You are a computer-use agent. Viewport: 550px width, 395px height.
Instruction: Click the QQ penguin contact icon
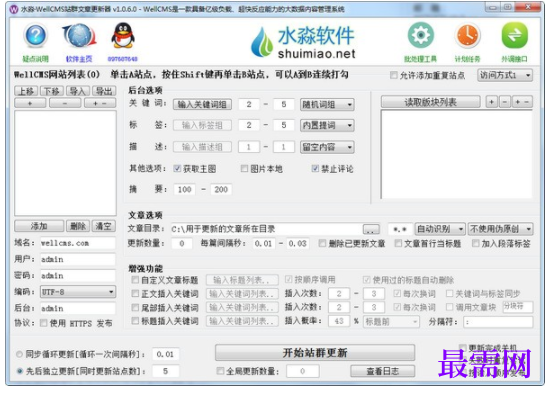coord(123,35)
